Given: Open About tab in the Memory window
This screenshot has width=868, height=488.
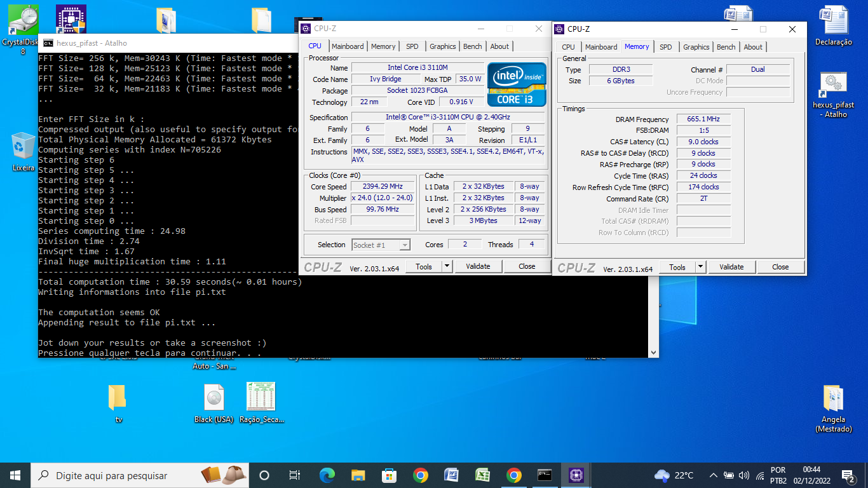Looking at the screenshot, I should click(x=753, y=47).
